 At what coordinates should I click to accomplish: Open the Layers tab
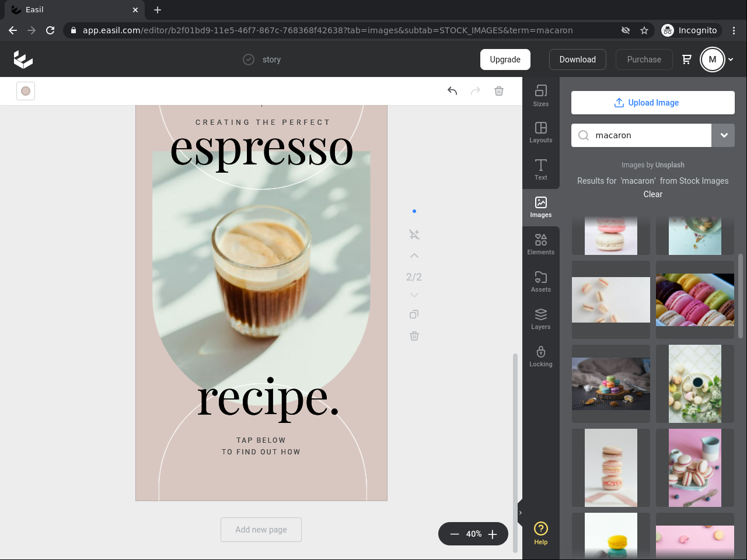pos(541,318)
